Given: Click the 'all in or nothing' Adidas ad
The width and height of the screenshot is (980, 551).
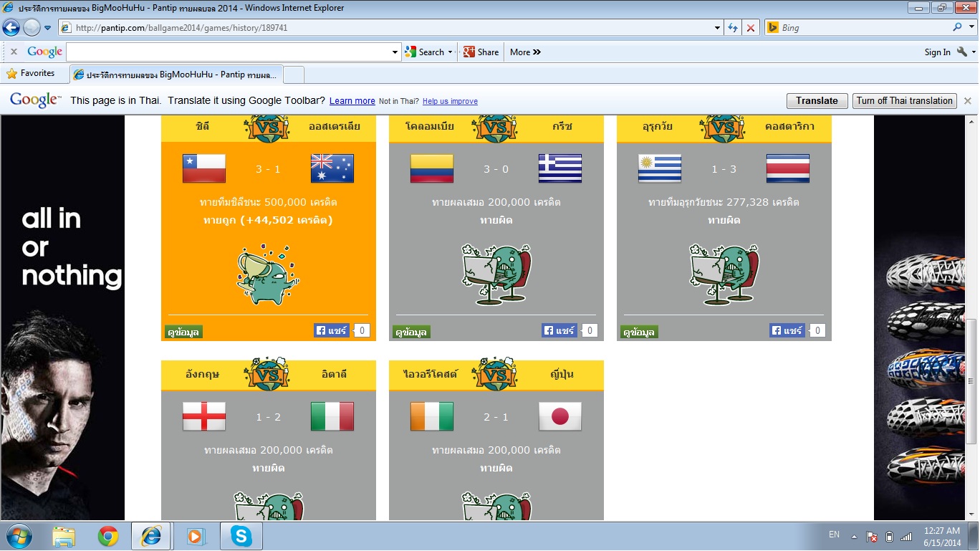Looking at the screenshot, I should pos(62,317).
